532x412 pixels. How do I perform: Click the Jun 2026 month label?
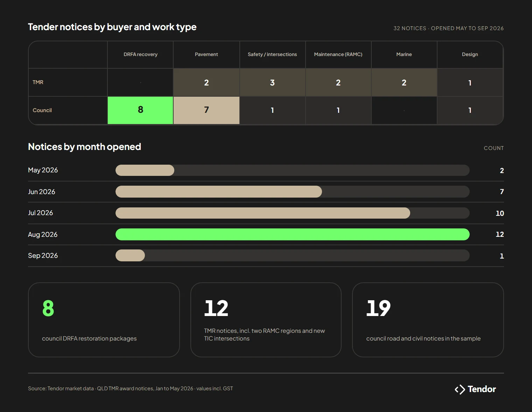[42, 192]
